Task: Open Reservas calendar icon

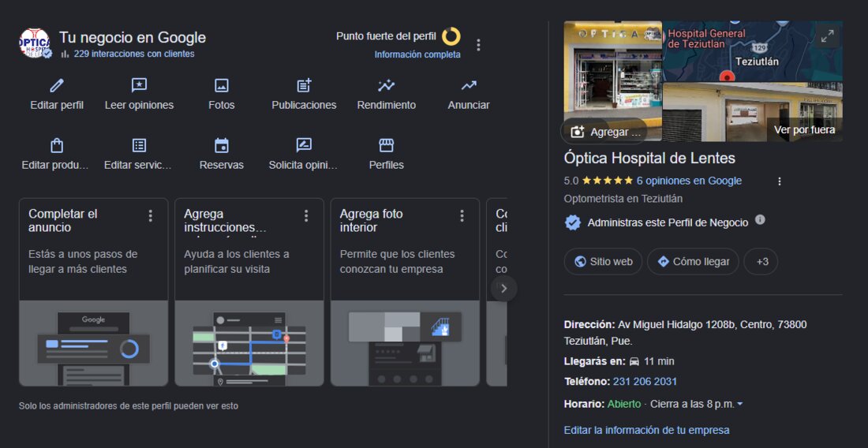Action: tap(222, 145)
